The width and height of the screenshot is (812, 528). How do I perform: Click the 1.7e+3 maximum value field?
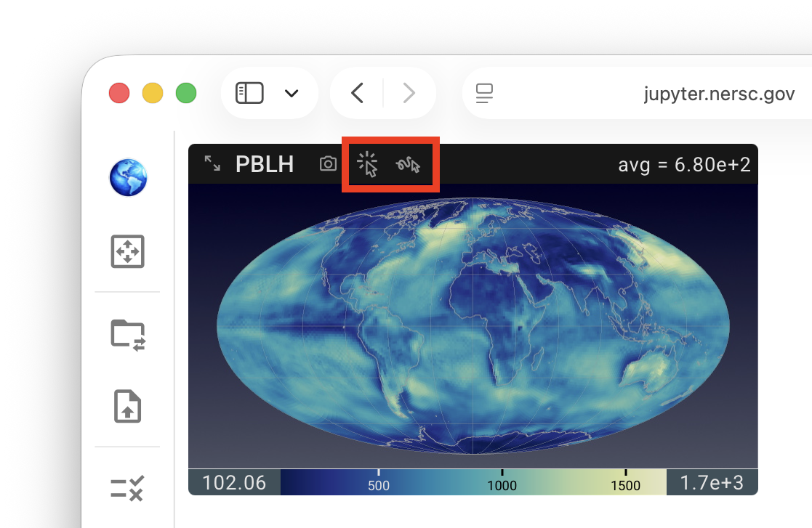[x=712, y=482]
